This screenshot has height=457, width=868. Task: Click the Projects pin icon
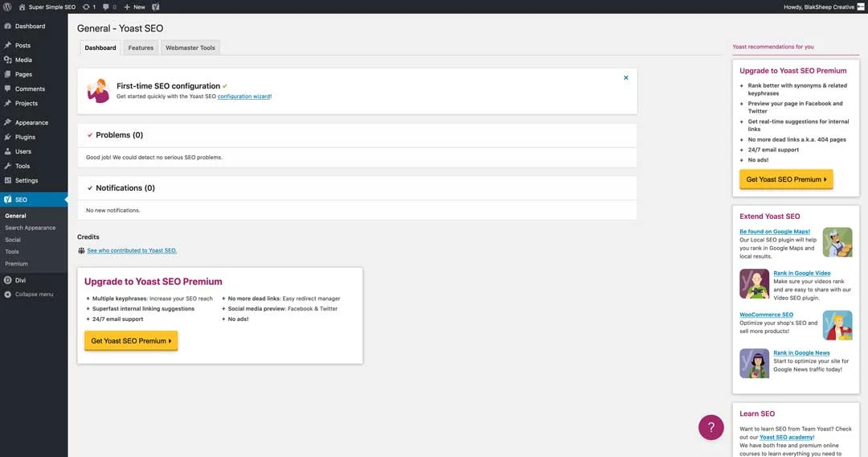[8, 103]
